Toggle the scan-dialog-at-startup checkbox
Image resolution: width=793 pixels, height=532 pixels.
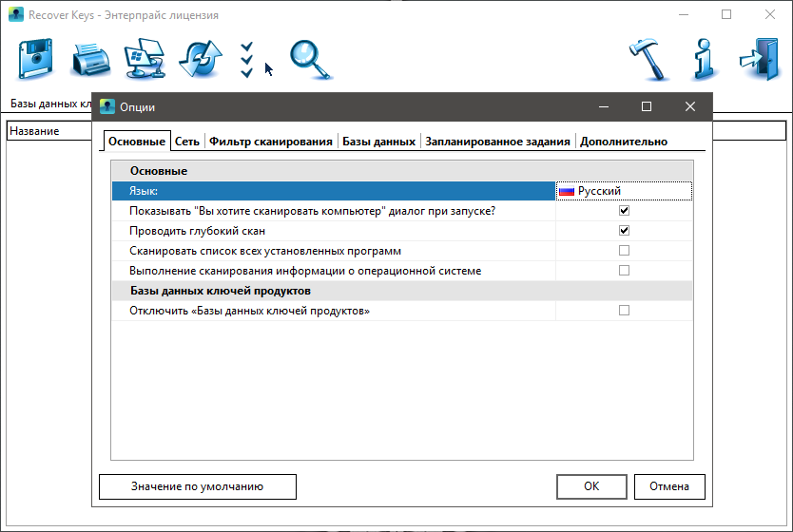(624, 211)
